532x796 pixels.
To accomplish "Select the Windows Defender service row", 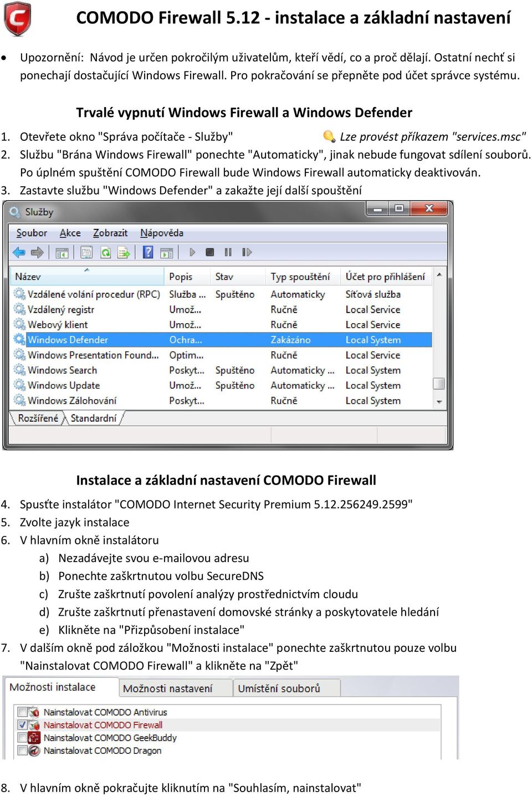I will (222, 339).
